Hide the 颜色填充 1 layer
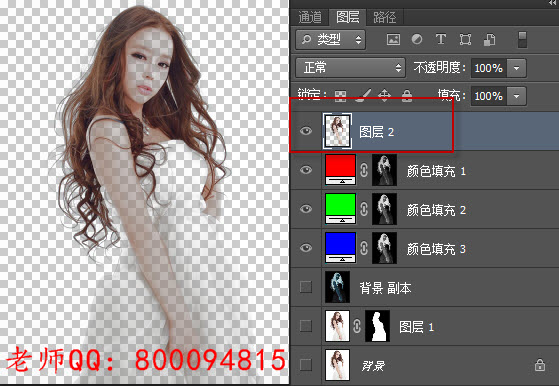 [x=306, y=170]
